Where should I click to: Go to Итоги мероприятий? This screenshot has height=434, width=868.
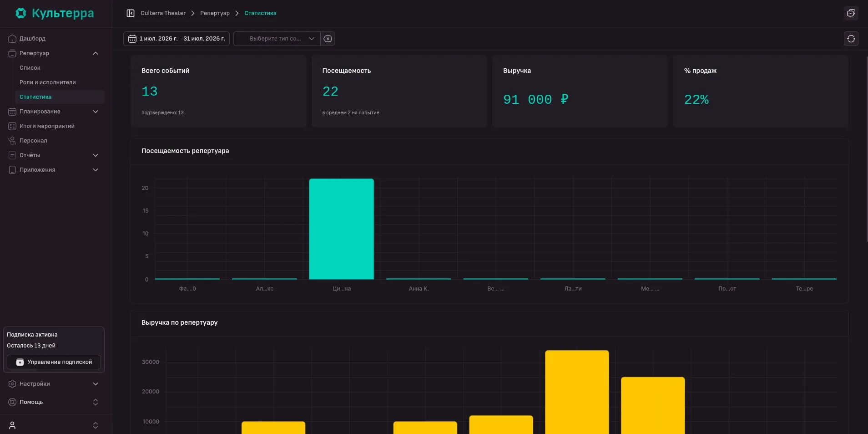point(47,126)
